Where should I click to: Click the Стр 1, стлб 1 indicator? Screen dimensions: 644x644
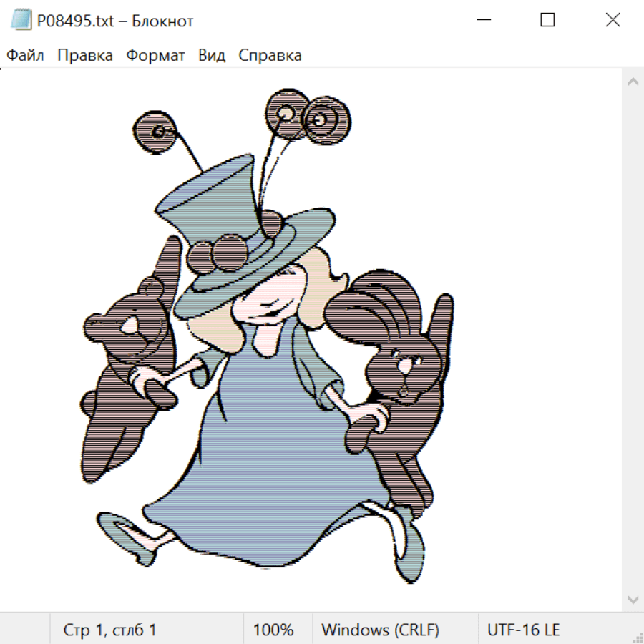click(x=110, y=630)
